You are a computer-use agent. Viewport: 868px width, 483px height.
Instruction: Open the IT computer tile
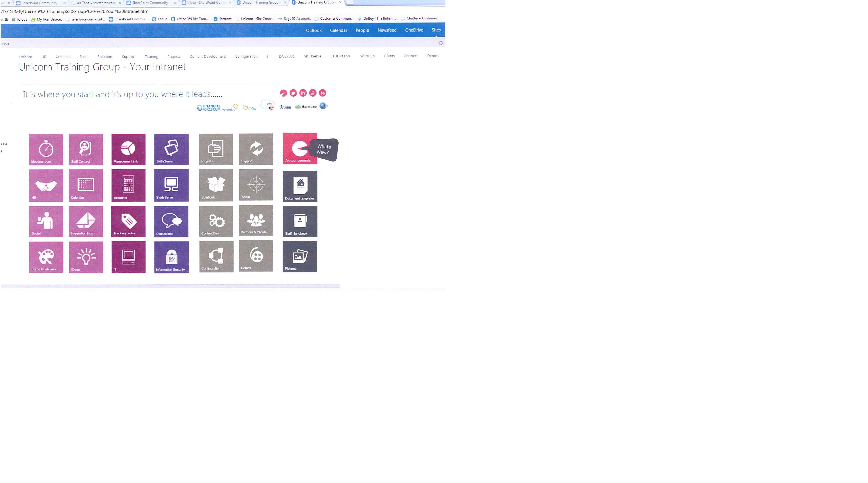[x=128, y=257]
